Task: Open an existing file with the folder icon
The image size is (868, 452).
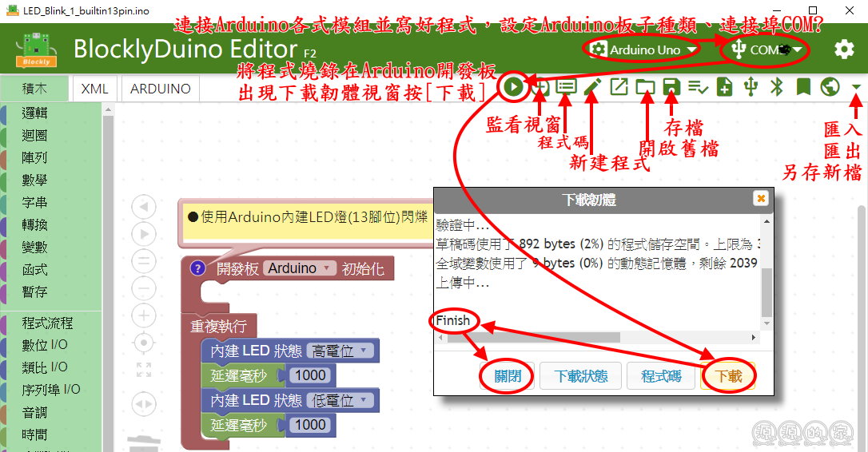Action: point(645,87)
